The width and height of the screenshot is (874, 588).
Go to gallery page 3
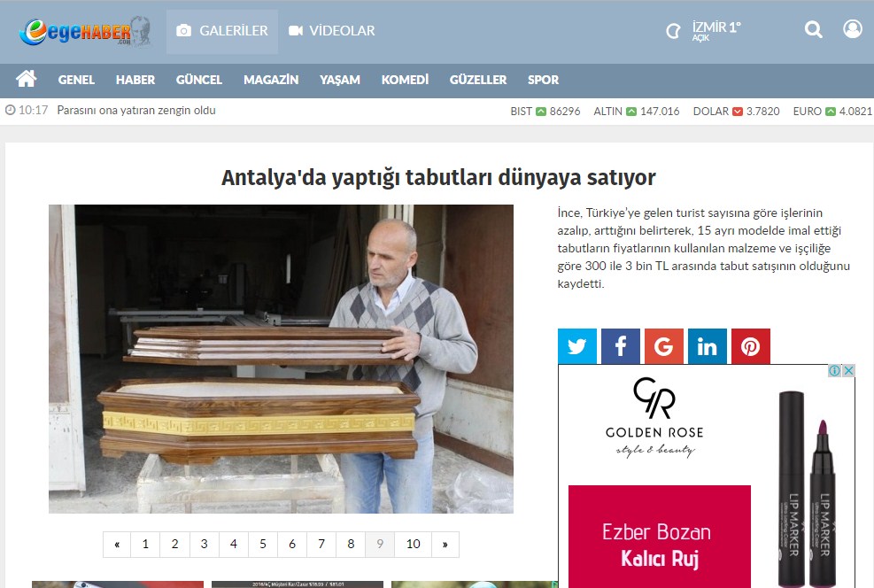coord(204,545)
